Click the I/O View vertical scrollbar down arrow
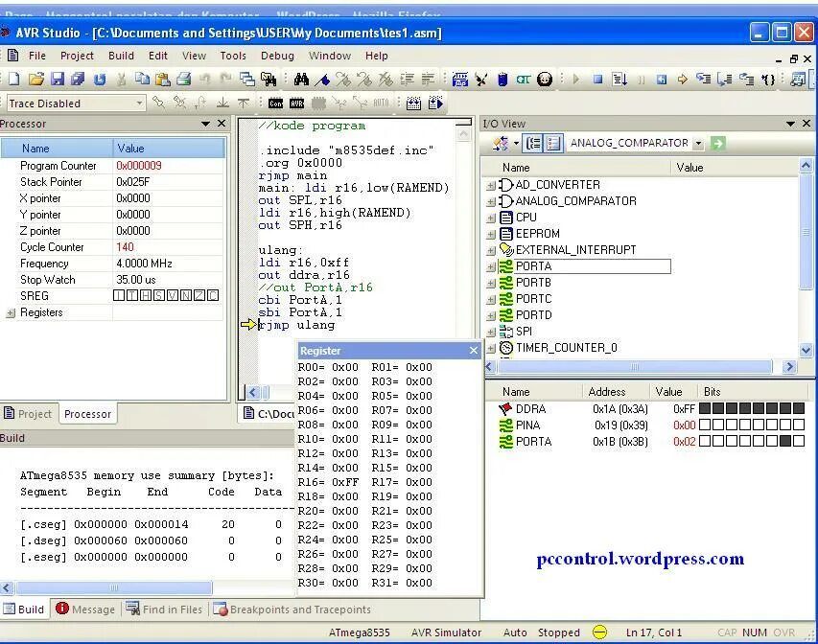Viewport: 818px width, 644px height. point(806,350)
